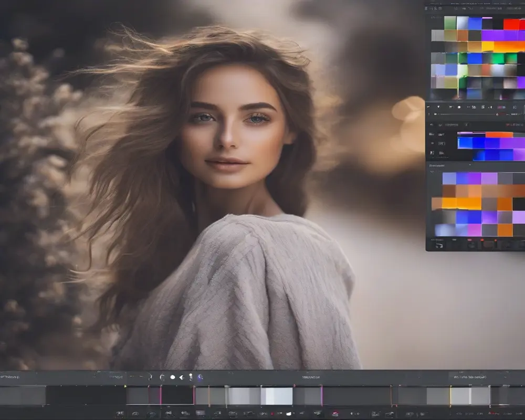525x420 pixels.
Task: Select the center label above the timeline strip
Action: pyautogui.click(x=311, y=377)
